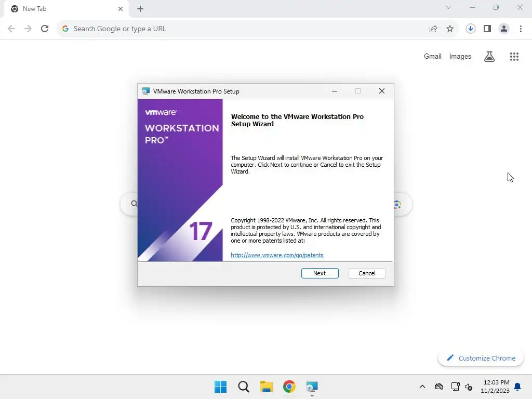Select the New Tab tab
This screenshot has width=532, height=399.
(66, 9)
